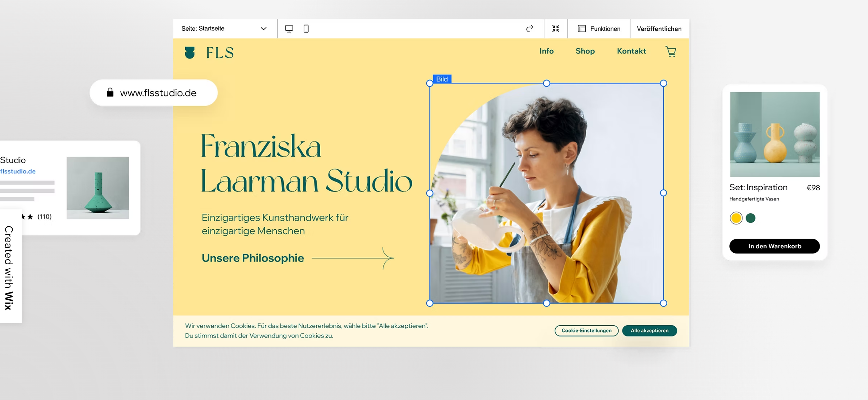Click the arrow beside Unsere Philosophie
The height and width of the screenshot is (400, 868).
tap(353, 258)
